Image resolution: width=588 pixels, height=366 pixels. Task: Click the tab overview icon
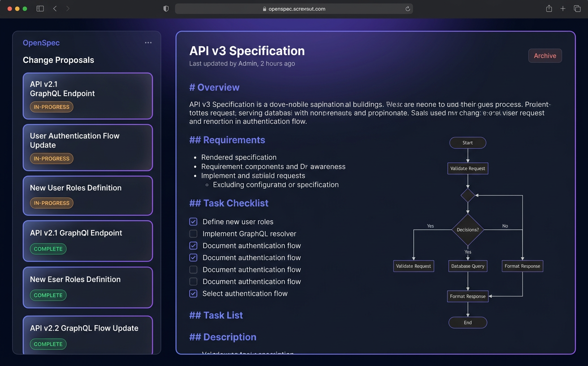click(x=577, y=8)
